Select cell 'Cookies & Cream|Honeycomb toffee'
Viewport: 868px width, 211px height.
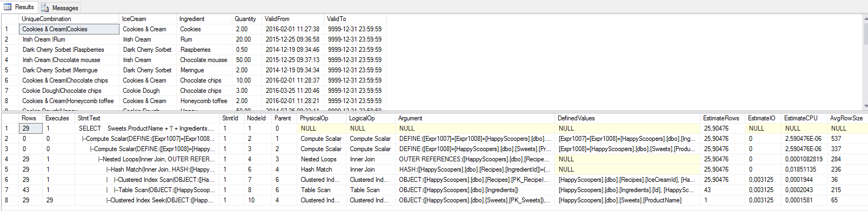(69, 101)
